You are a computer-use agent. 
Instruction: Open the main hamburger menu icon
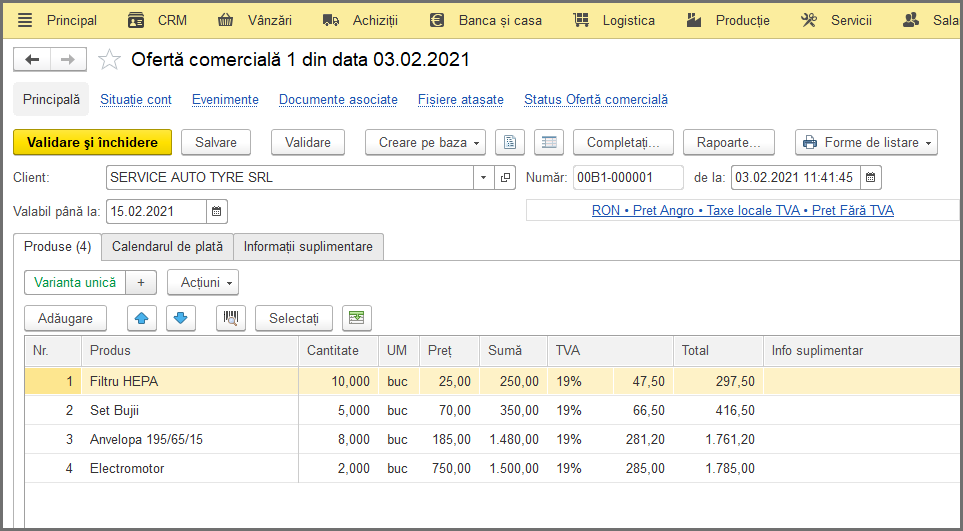[x=25, y=20]
